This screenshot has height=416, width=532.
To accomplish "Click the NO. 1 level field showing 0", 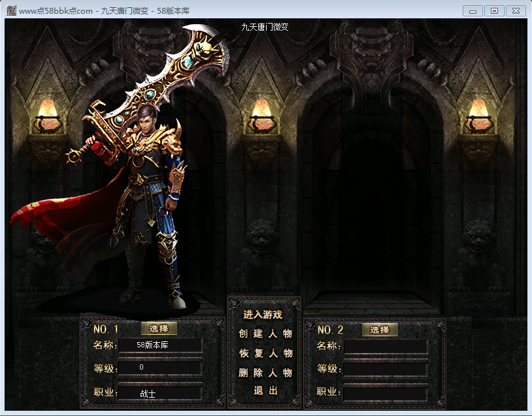I will tap(160, 368).
